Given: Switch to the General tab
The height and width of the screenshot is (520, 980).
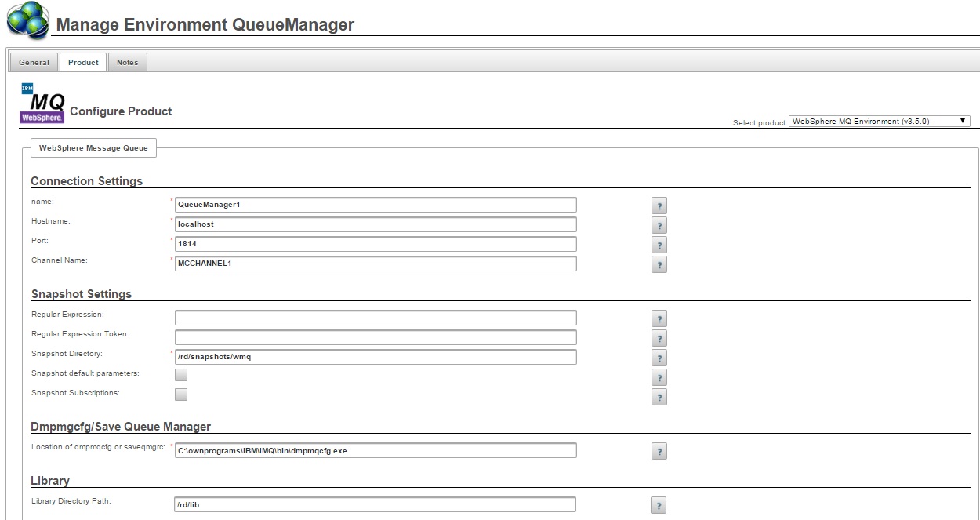Looking at the screenshot, I should coord(34,63).
